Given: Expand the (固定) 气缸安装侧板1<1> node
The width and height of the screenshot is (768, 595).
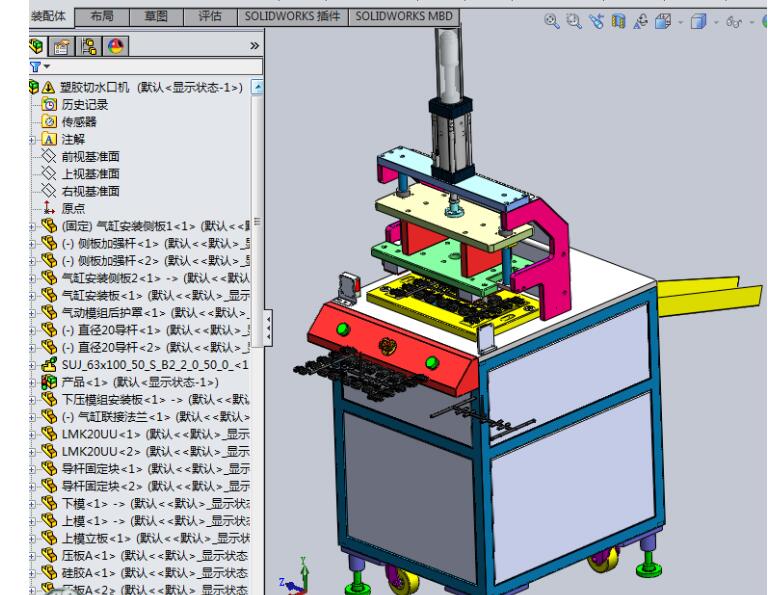Looking at the screenshot, I should (x=32, y=226).
